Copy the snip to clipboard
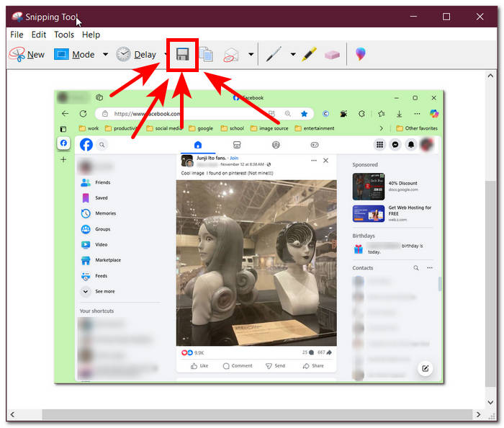 (x=206, y=54)
